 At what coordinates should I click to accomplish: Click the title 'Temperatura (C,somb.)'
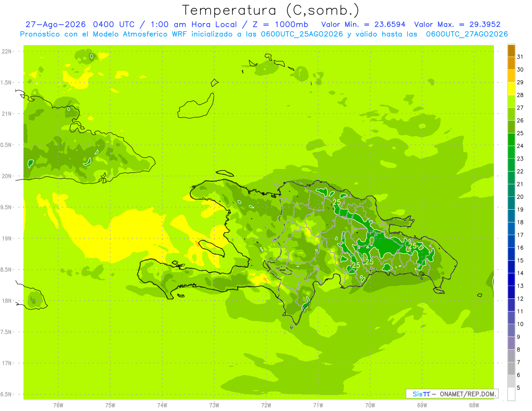click(270, 10)
